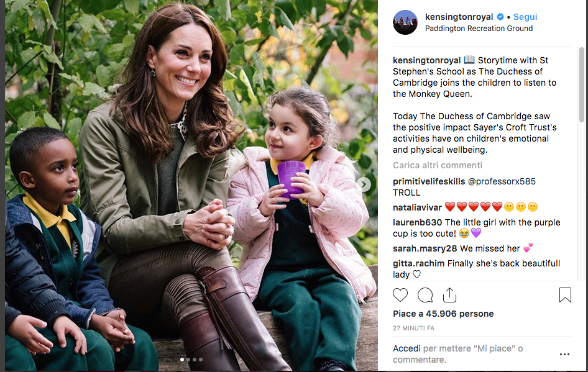This screenshot has height=372, width=588.
Task: Select the fourth carousel indicator dot
Action: pos(201,359)
